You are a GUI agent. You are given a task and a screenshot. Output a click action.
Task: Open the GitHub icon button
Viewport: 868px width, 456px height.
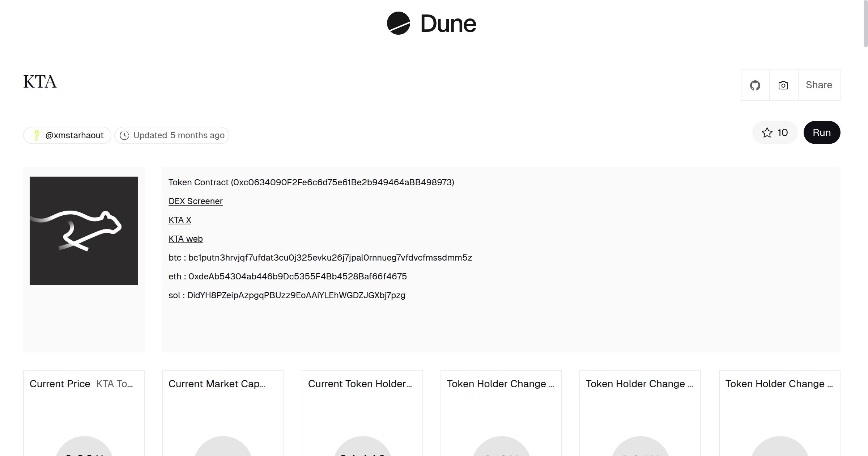click(x=755, y=85)
